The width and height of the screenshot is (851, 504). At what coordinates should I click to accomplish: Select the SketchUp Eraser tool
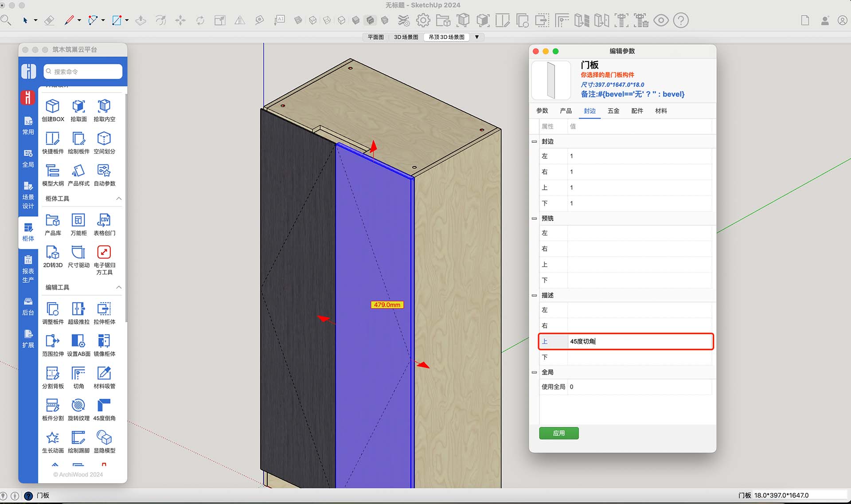click(49, 20)
